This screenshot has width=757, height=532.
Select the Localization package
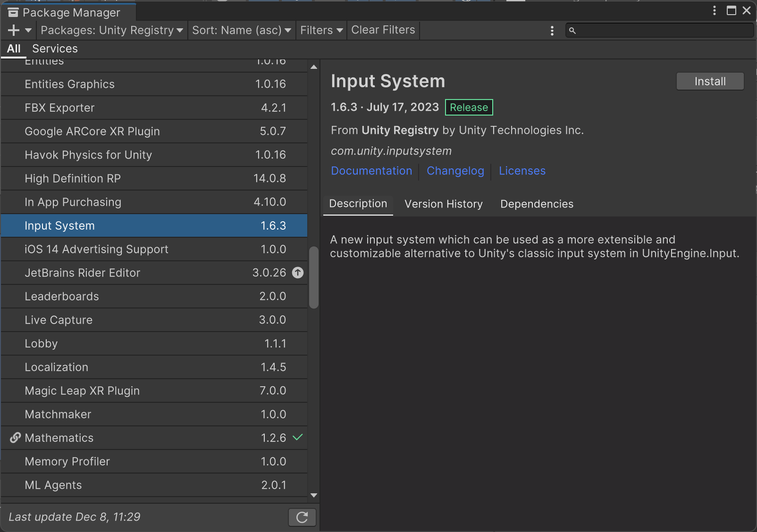click(x=154, y=367)
